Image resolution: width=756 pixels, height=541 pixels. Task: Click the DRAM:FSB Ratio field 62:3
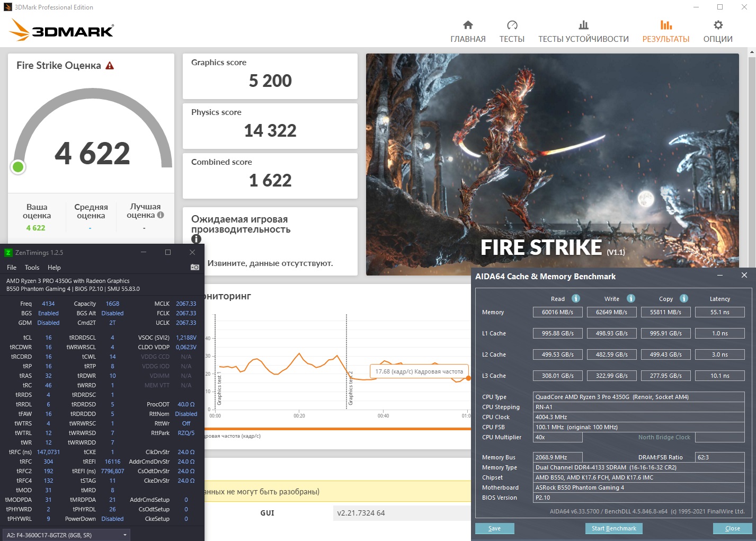720,457
